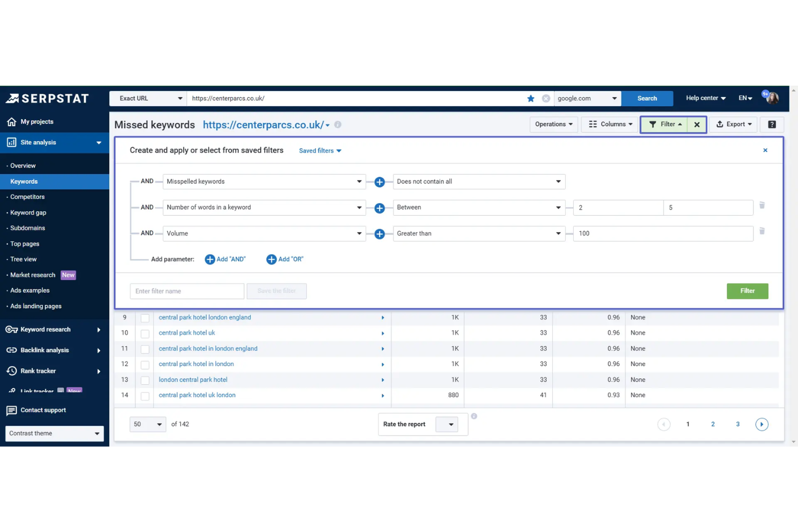The width and height of the screenshot is (798, 532).
Task: Open the Does not contain all dropdown
Action: coord(478,182)
